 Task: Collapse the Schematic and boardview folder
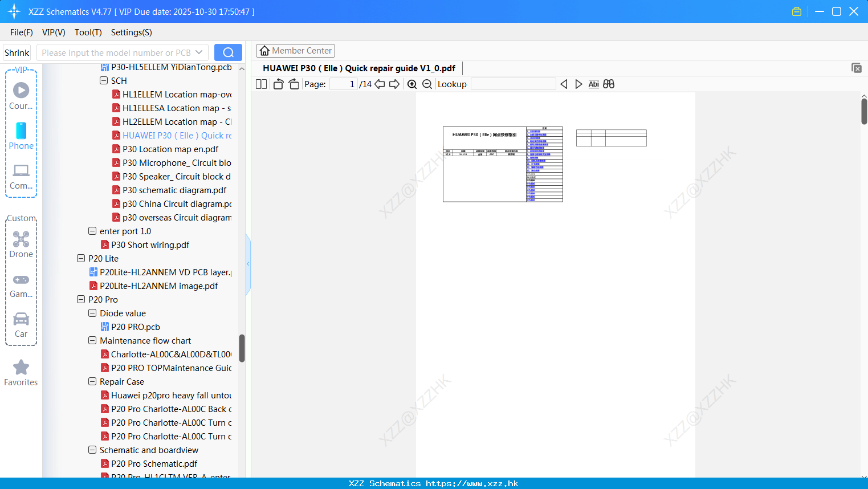[x=92, y=450]
